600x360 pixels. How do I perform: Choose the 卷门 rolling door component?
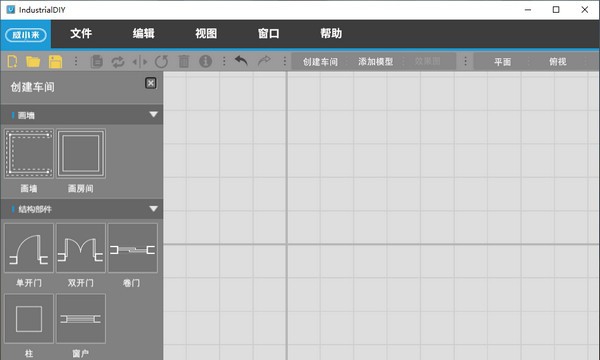click(x=133, y=248)
